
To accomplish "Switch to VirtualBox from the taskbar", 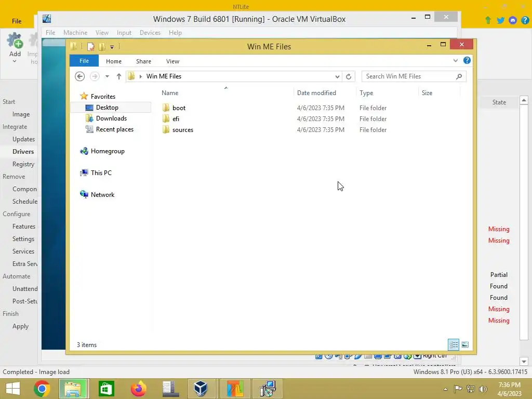I will [201, 389].
